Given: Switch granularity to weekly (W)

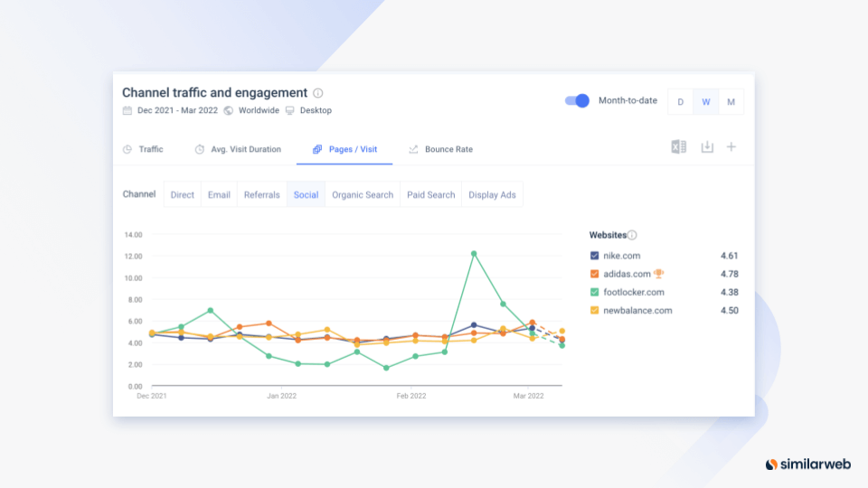Looking at the screenshot, I should (x=706, y=102).
